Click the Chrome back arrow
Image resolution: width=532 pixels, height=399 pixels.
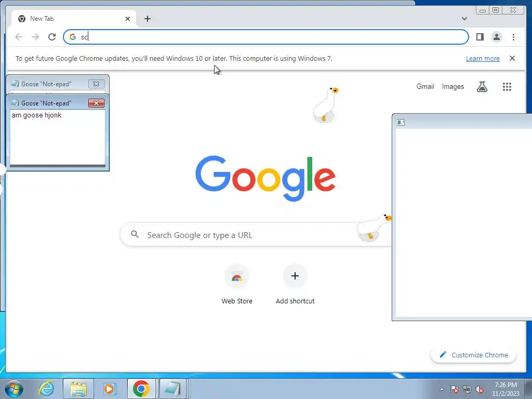(19, 37)
